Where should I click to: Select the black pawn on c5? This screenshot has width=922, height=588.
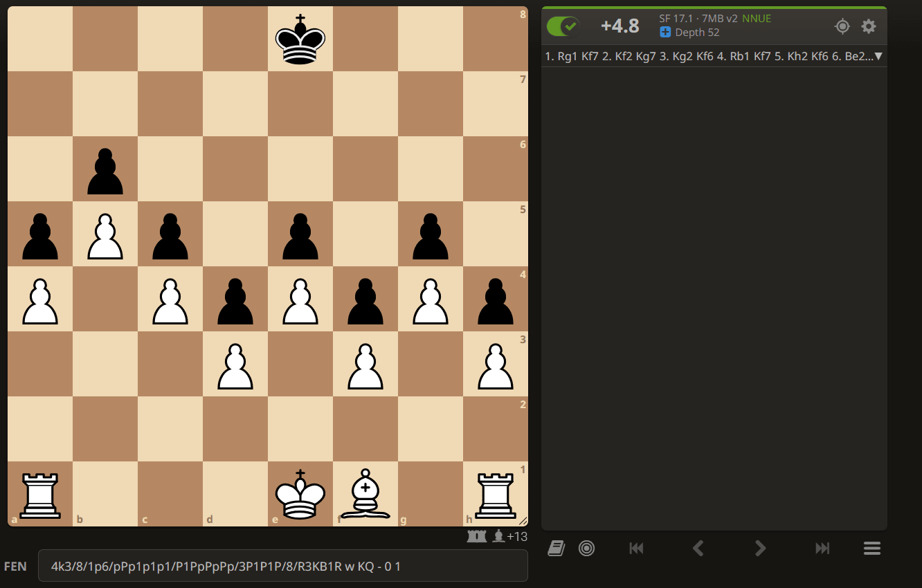(x=170, y=235)
